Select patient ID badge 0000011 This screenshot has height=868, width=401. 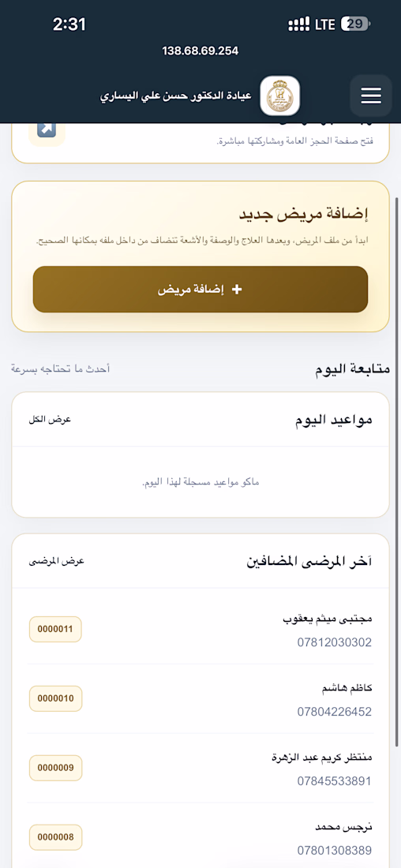point(55,629)
